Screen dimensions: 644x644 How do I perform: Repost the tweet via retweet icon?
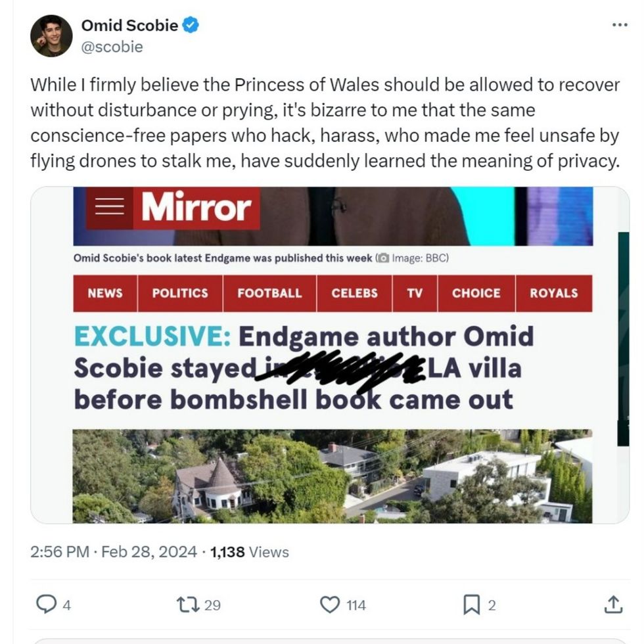188,605
